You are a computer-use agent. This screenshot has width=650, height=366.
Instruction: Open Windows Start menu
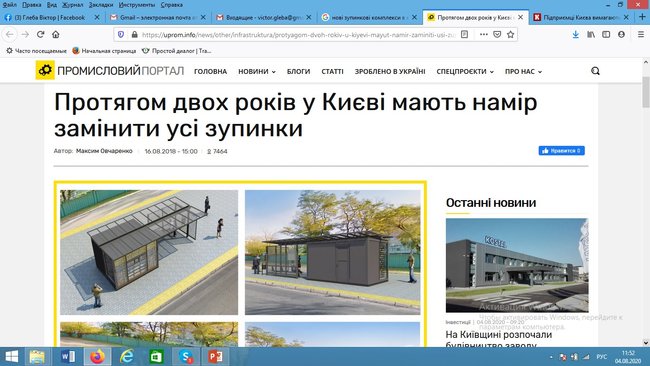pyautogui.click(x=12, y=356)
